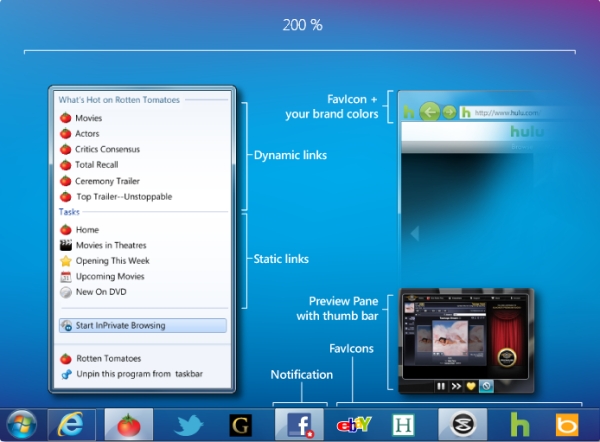Skip forward using thumb bar button

[454, 386]
